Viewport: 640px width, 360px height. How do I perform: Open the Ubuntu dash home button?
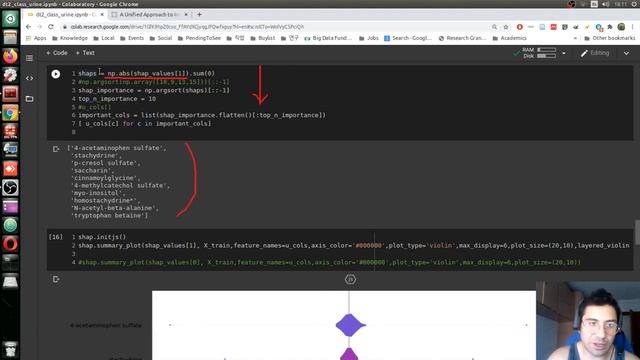[x=10, y=19]
